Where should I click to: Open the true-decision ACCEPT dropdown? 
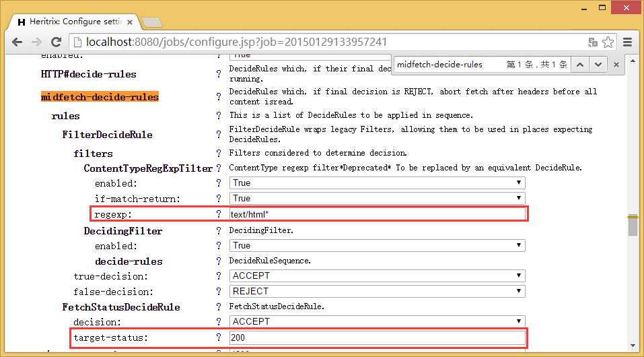[377, 275]
